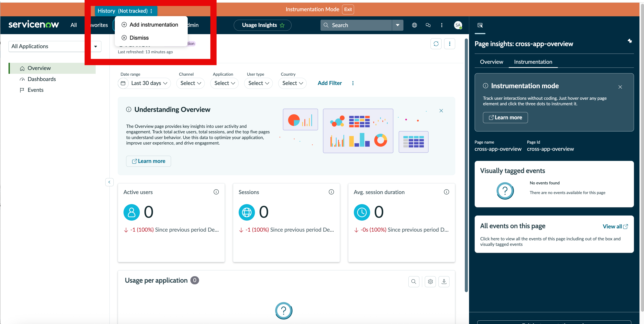644x324 pixels.
Task: Exit Instrumentation Mode
Action: pos(348,9)
